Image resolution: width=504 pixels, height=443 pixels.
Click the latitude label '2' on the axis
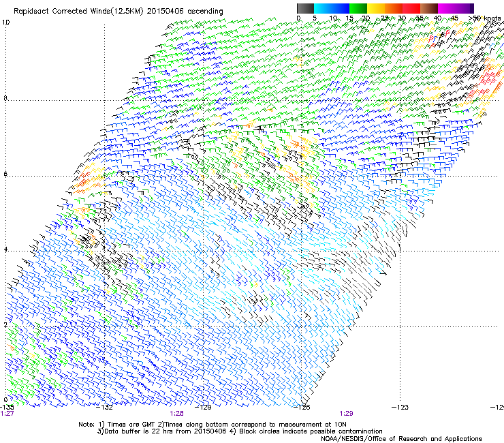5,324
